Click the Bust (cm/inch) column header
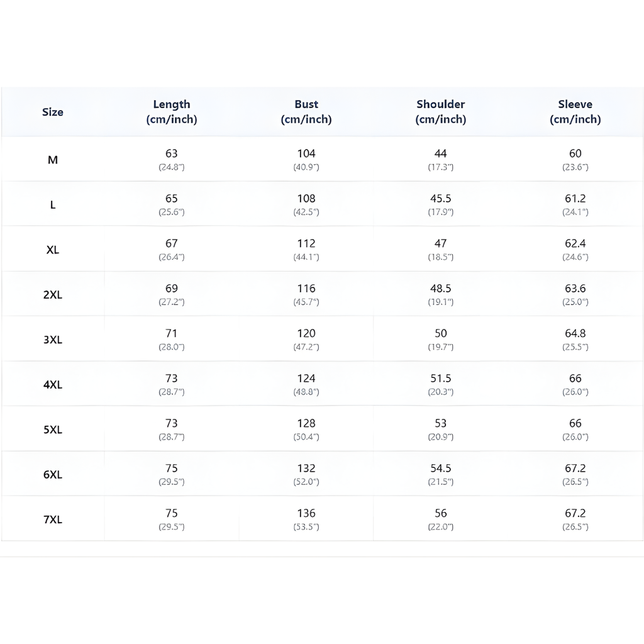 click(306, 112)
